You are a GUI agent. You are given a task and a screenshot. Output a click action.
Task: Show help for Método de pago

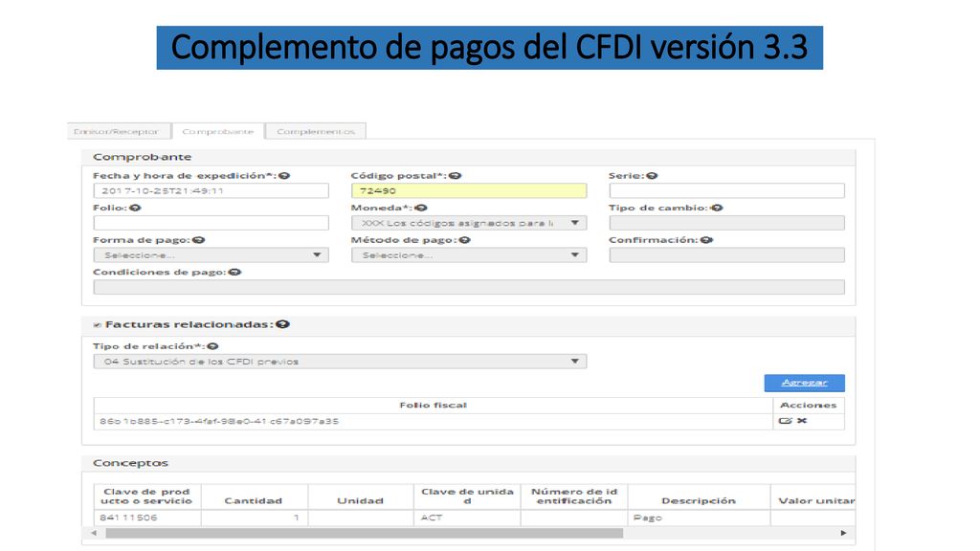coord(464,240)
